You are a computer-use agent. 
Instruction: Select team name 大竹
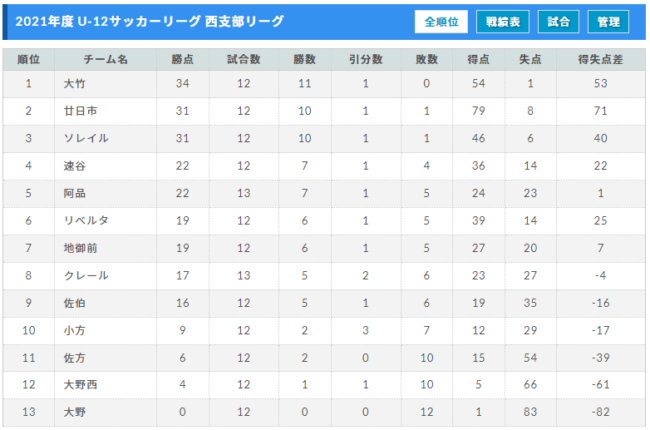pyautogui.click(x=75, y=84)
